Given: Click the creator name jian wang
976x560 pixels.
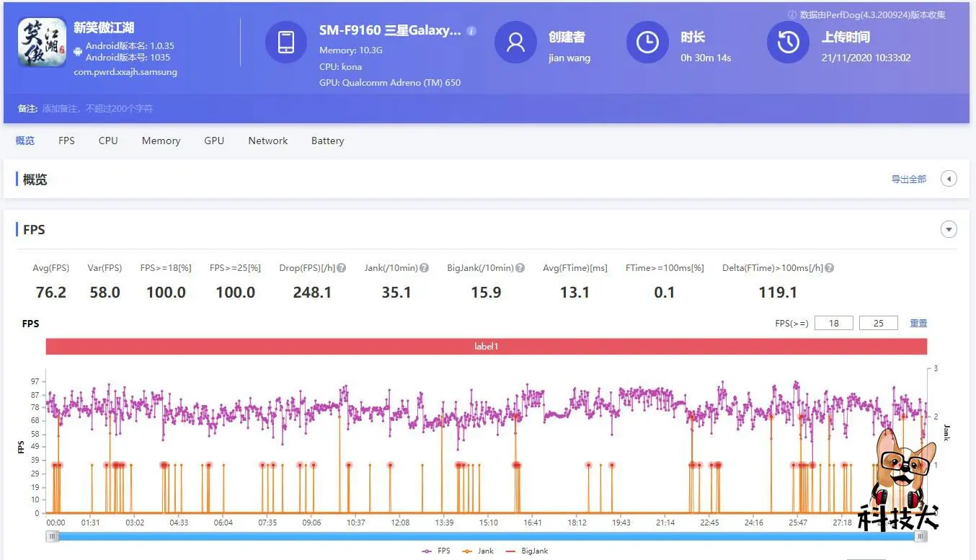Looking at the screenshot, I should pyautogui.click(x=569, y=58).
